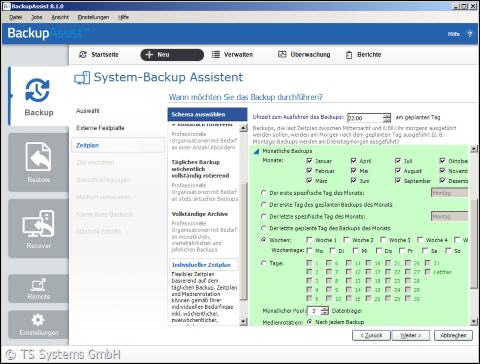The image size is (480, 364).
Task: Uncheck the Mai month checkbox
Action: pyautogui.click(x=353, y=171)
